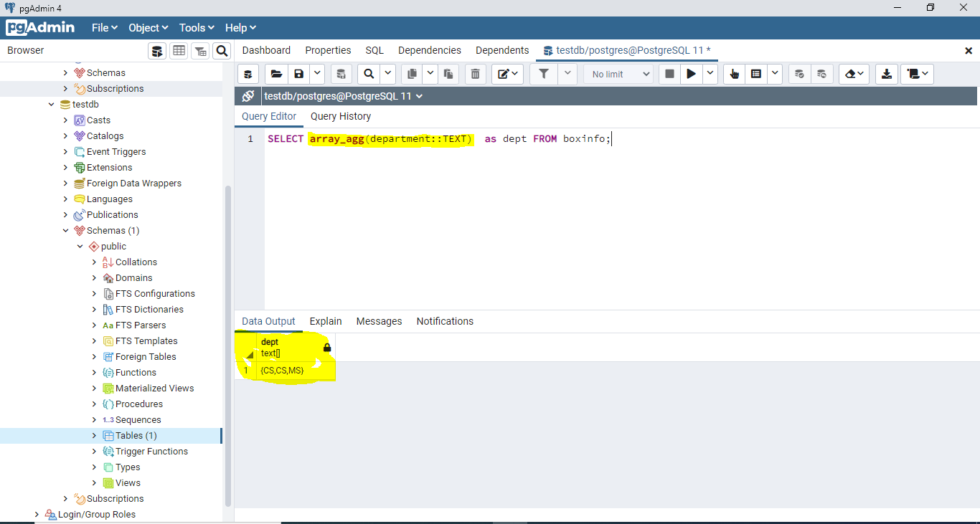Open the testdb/postgres@PostgreSQL 11 connection dropdown
This screenshot has width=980, height=524.
point(344,96)
